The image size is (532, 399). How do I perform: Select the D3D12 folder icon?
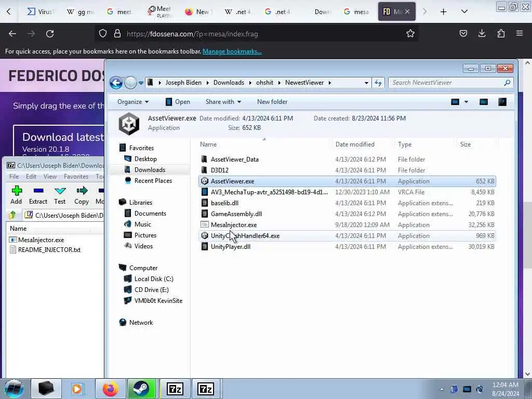point(204,170)
